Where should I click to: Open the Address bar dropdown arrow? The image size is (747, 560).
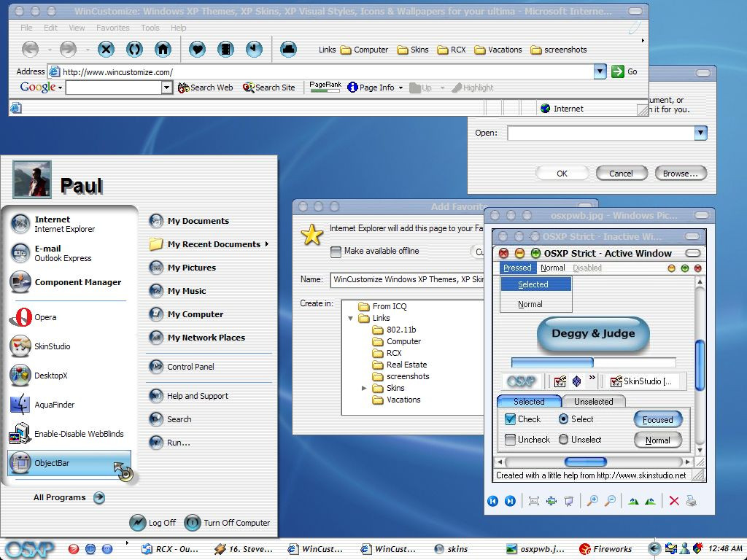[600, 71]
